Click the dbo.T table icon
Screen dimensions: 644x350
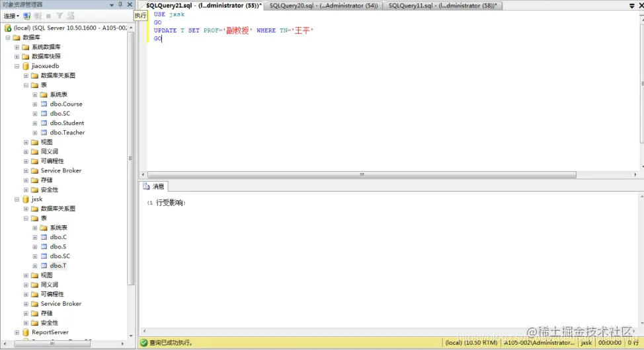coord(44,266)
